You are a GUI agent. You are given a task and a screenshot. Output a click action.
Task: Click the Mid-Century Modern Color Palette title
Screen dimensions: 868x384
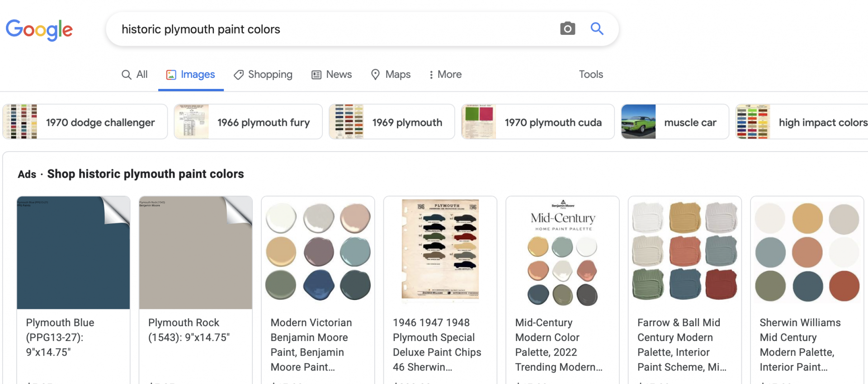[x=559, y=345]
